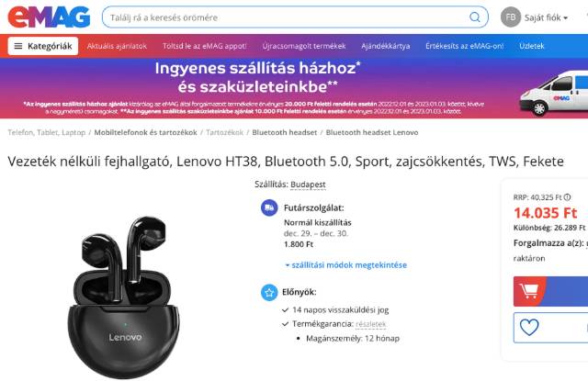588x381 pixels.
Task: Change delivery city Budapest link
Action: point(308,185)
